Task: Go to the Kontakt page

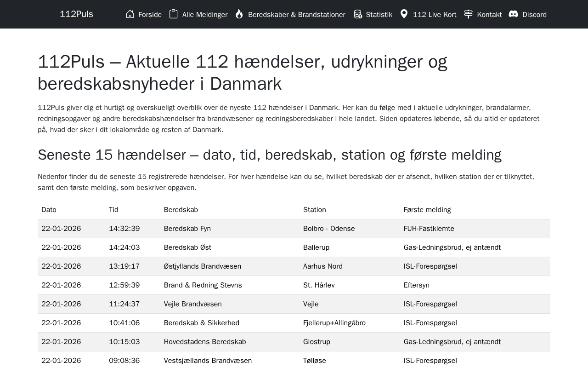Action: 483,14
